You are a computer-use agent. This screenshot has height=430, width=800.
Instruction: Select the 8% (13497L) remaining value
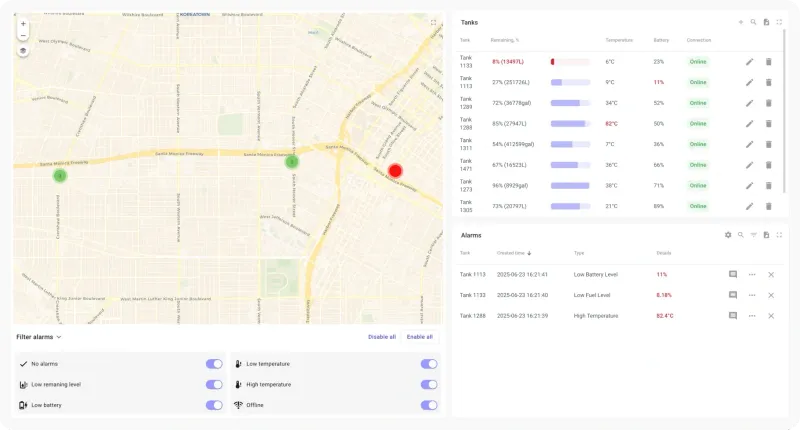[508, 62]
